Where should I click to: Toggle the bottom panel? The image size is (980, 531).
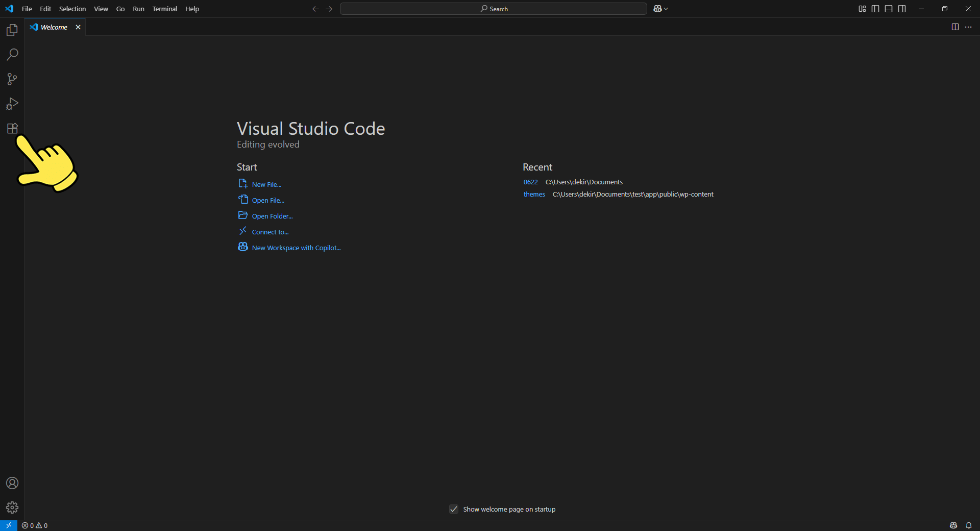889,9
